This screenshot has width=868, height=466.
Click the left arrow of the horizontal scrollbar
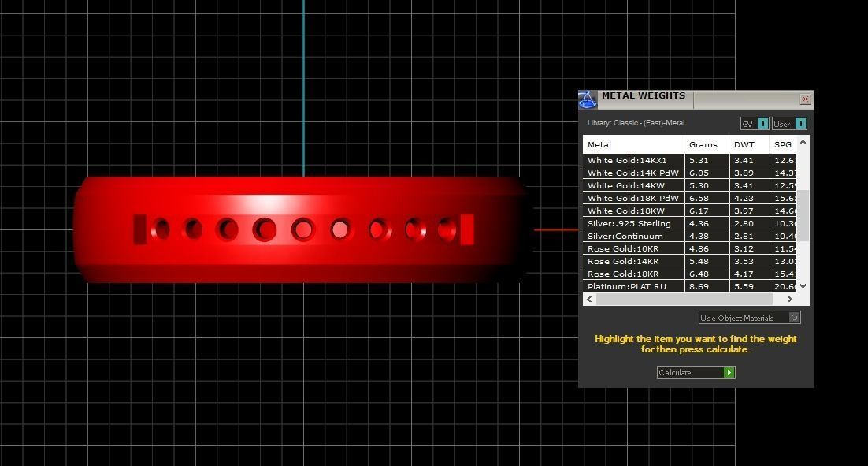589,299
